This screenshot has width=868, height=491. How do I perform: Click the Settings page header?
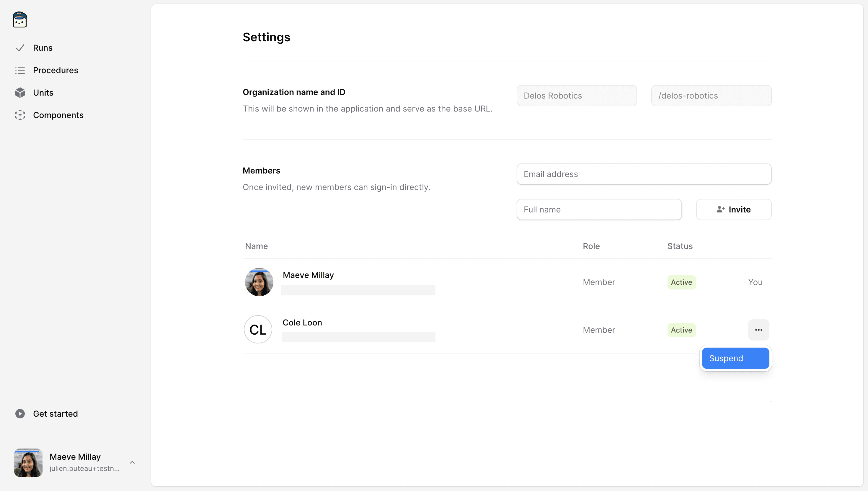267,36
